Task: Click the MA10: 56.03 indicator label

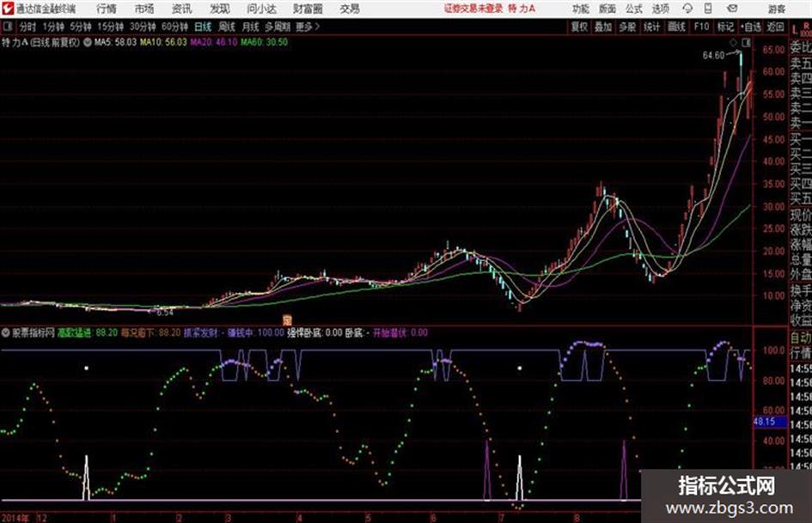Action: click(x=163, y=42)
